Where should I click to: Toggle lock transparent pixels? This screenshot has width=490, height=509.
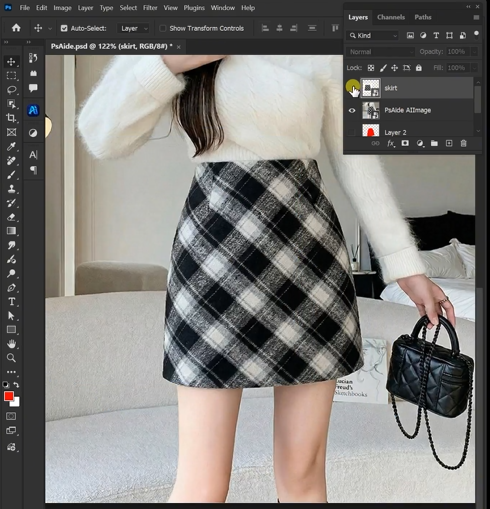point(371,68)
